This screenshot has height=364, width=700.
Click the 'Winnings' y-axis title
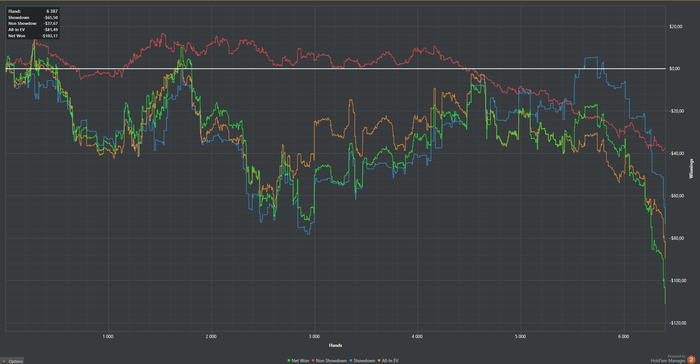pyautogui.click(x=692, y=169)
